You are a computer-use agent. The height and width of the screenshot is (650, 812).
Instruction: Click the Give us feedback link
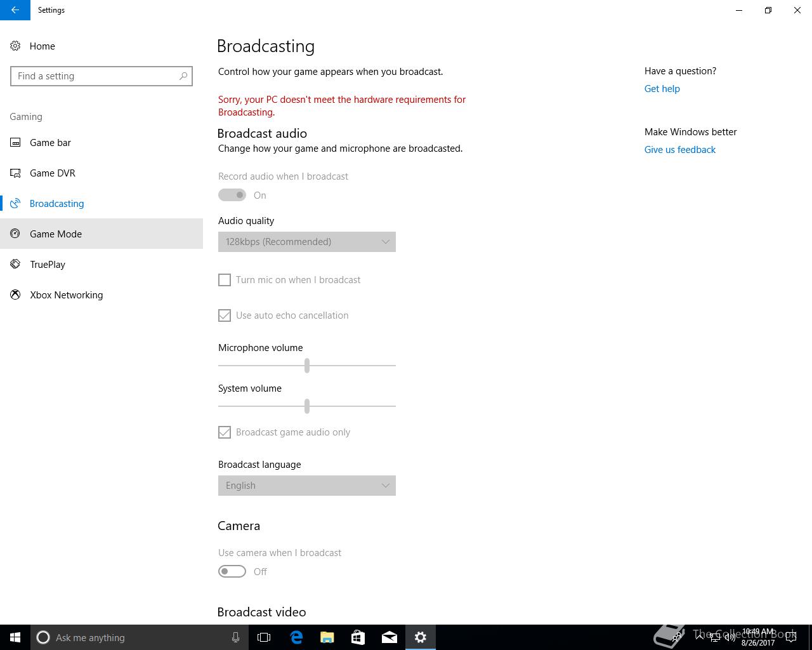pos(680,150)
